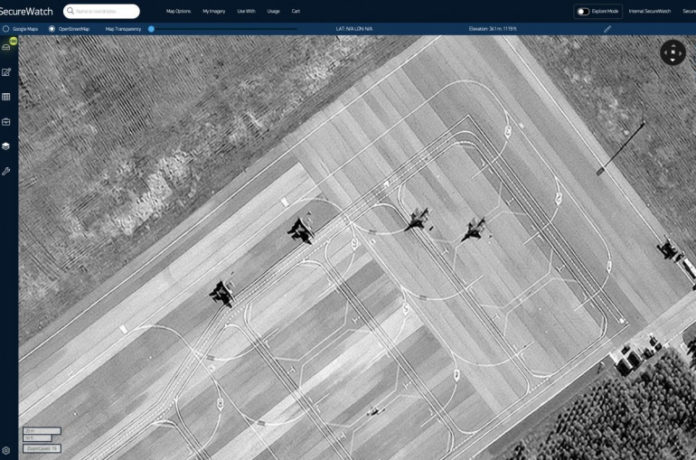Adjust the Map Transparency slider handle
This screenshot has width=696, height=460.
point(151,29)
